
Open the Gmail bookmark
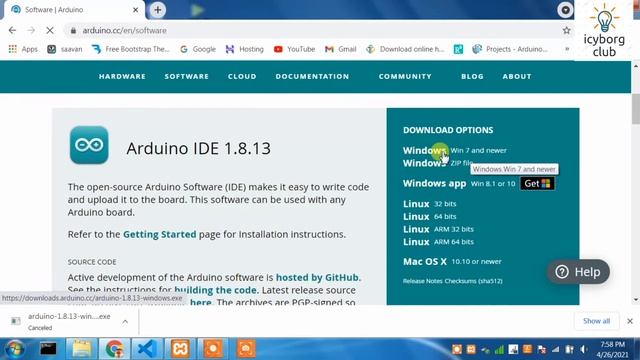[x=341, y=49]
